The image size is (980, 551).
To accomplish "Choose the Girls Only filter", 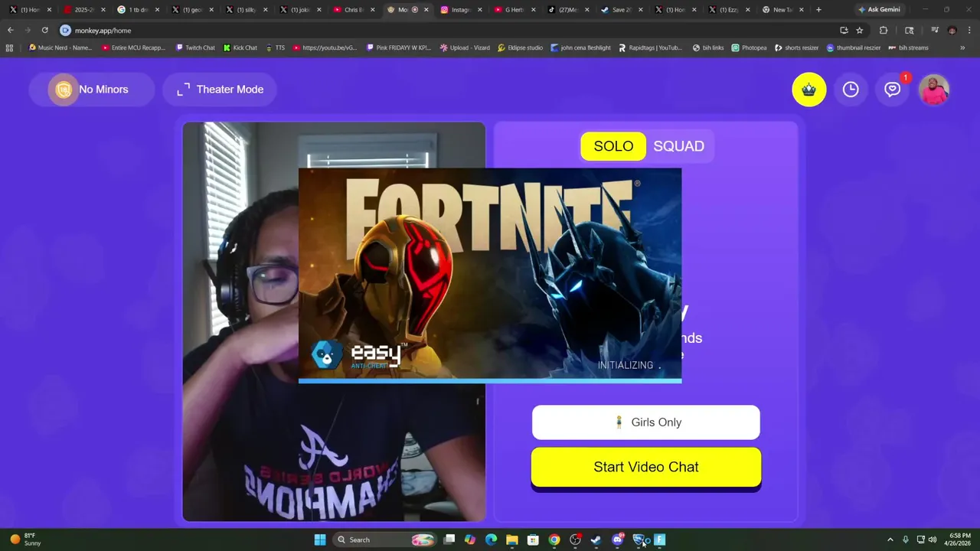I will (646, 422).
